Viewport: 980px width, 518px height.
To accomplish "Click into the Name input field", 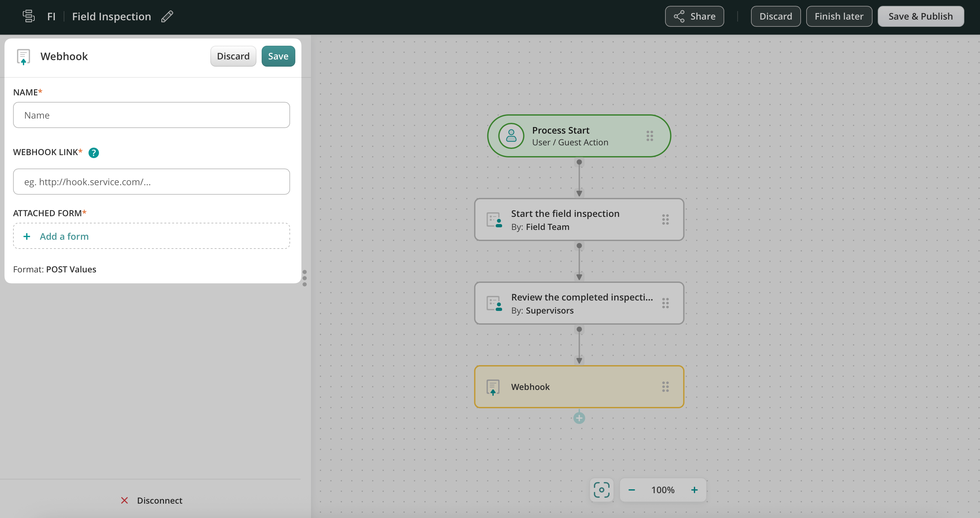I will pos(152,115).
